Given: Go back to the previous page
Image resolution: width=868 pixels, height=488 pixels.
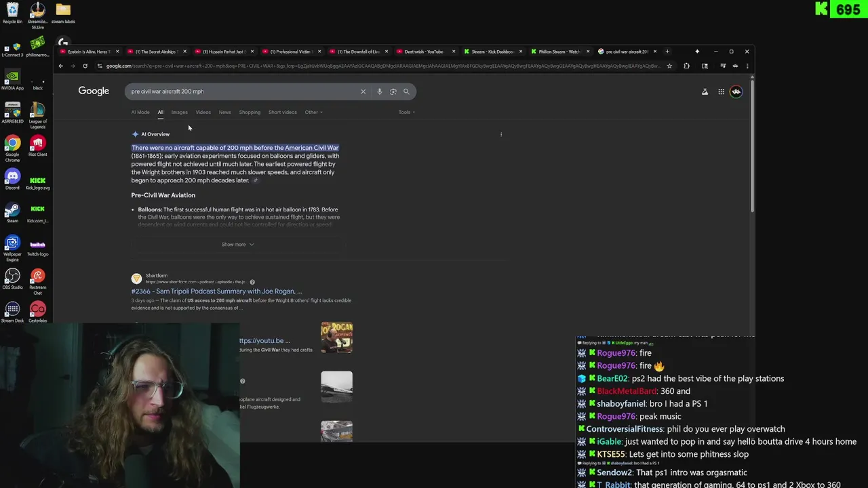Looking at the screenshot, I should click(60, 66).
